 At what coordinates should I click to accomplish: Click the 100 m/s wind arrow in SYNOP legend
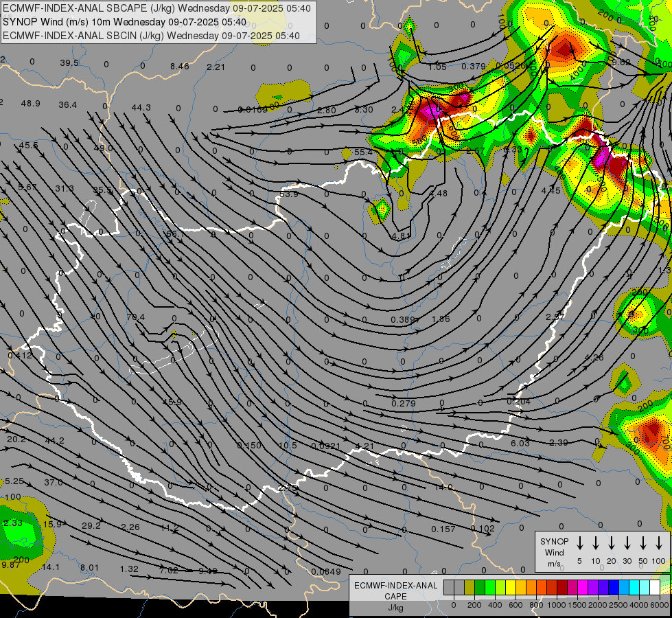659,543
